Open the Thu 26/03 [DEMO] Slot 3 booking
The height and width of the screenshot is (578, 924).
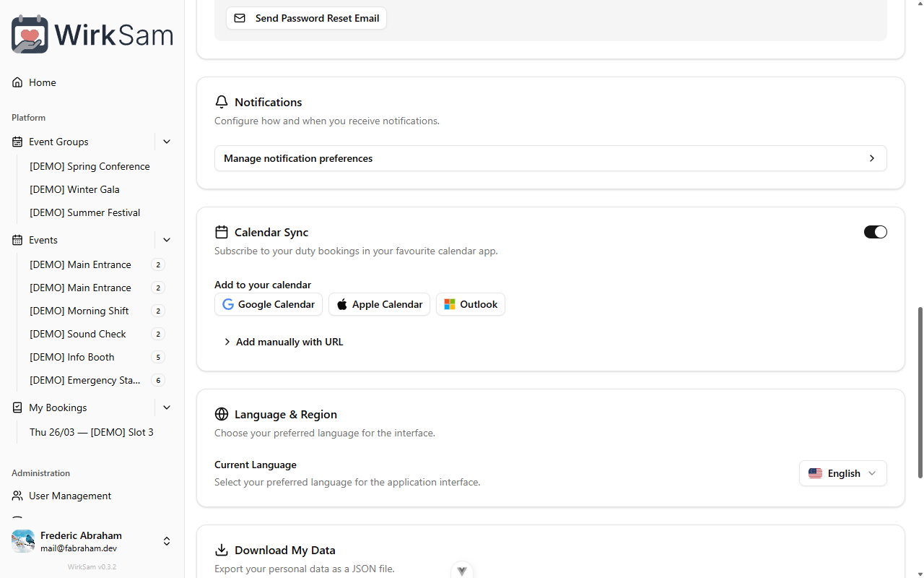(92, 432)
